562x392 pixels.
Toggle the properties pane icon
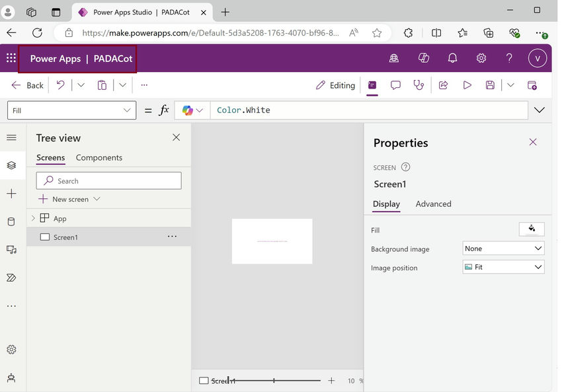point(372,85)
